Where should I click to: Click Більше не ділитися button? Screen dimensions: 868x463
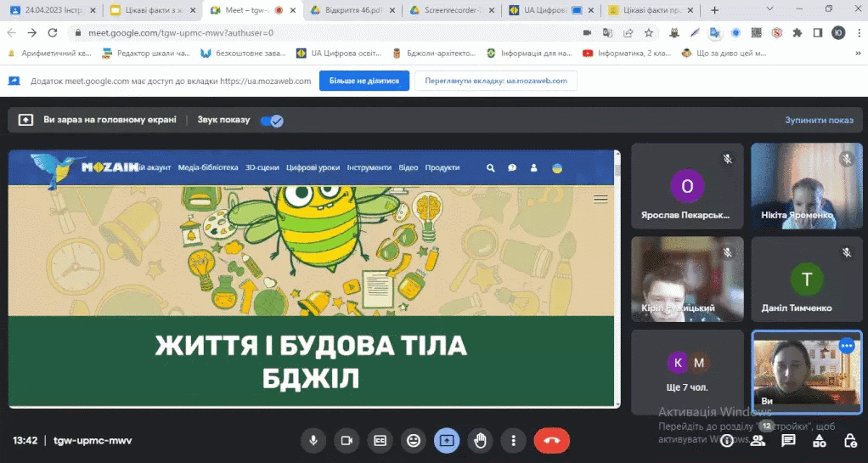(364, 81)
